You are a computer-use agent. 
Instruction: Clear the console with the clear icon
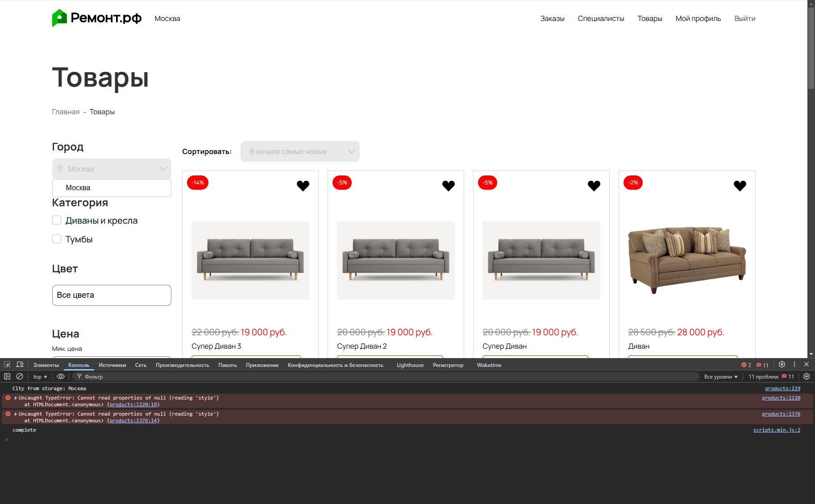click(20, 376)
